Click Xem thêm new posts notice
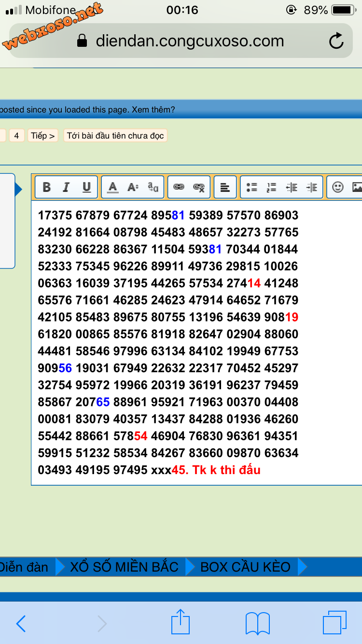 coord(153,110)
